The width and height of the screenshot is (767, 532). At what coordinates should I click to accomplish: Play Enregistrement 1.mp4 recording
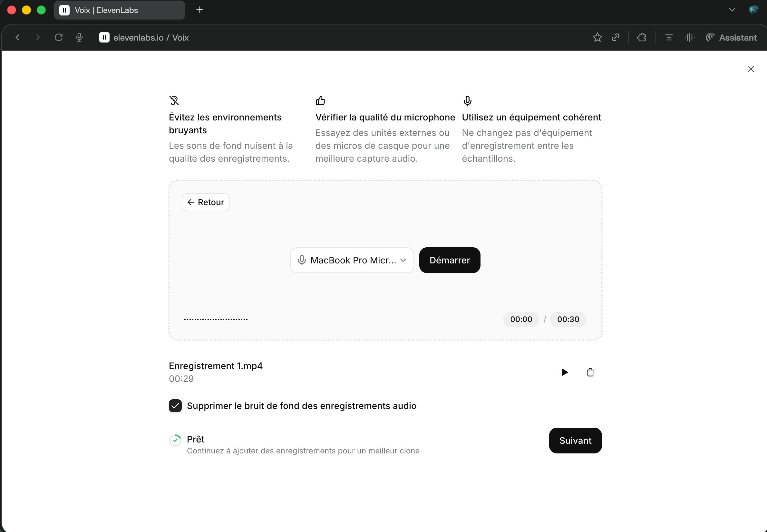[x=564, y=372]
